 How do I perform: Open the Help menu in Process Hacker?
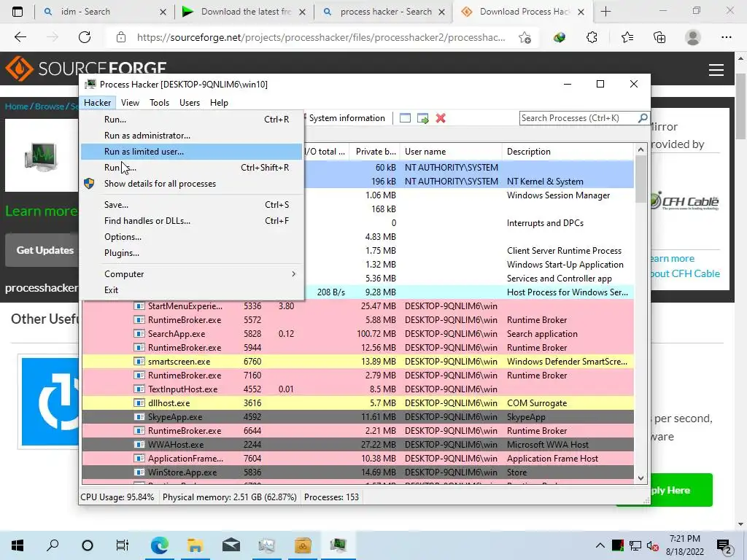219,102
